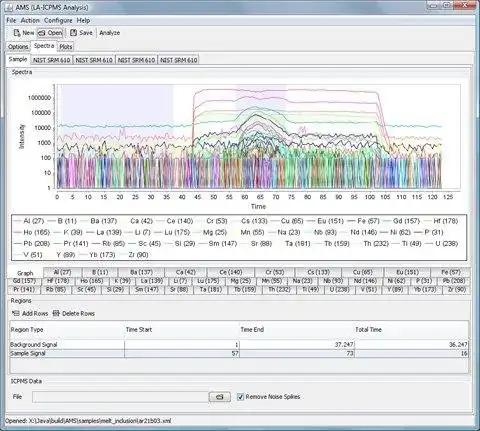Select the last NIST SRM 610 tab

[x=179, y=60]
